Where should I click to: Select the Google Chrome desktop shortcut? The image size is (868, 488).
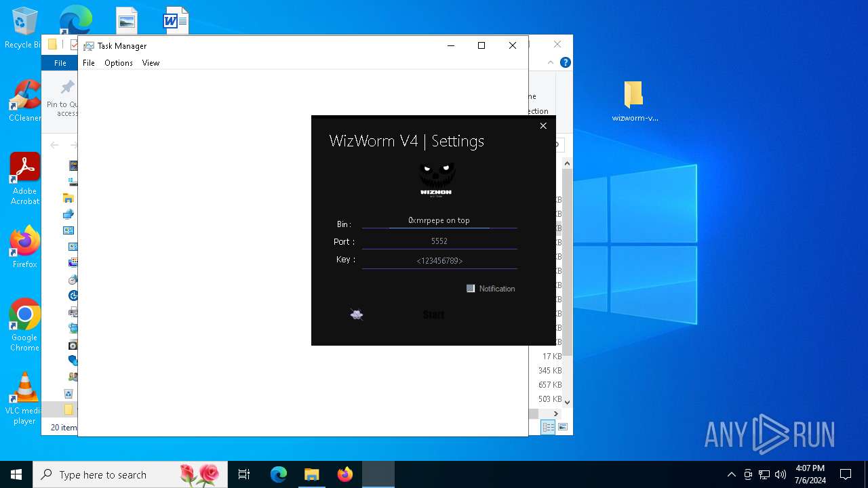(24, 325)
